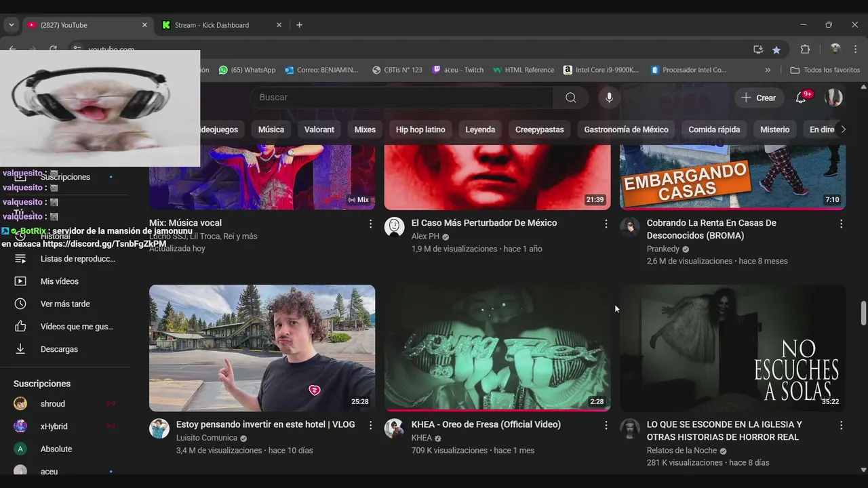
Task: Select the Gastronomía de México chip
Action: click(627, 129)
